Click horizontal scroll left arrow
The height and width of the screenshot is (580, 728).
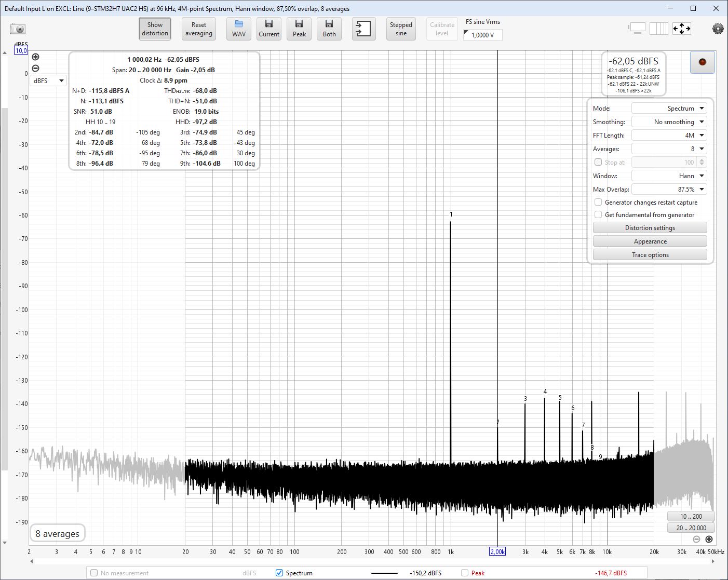[32, 561]
